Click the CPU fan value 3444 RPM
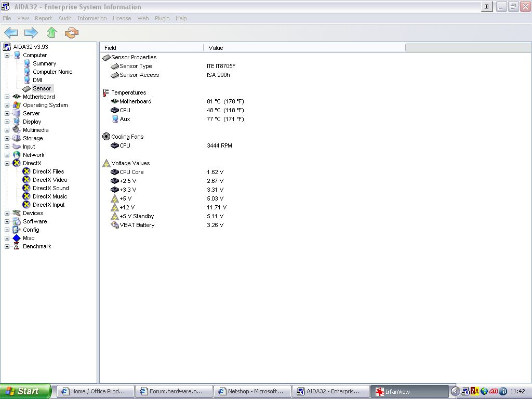Image resolution: width=532 pixels, height=399 pixels. tap(220, 145)
